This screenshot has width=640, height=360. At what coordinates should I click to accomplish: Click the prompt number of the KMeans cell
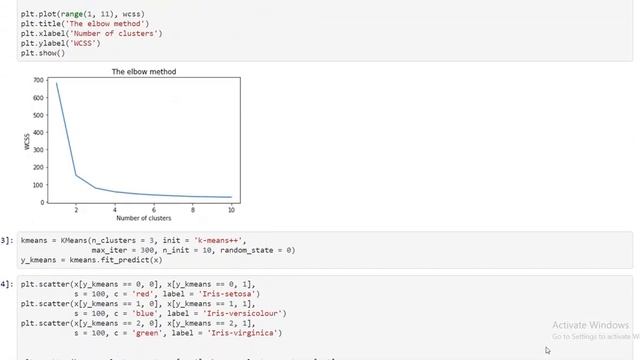[7, 240]
